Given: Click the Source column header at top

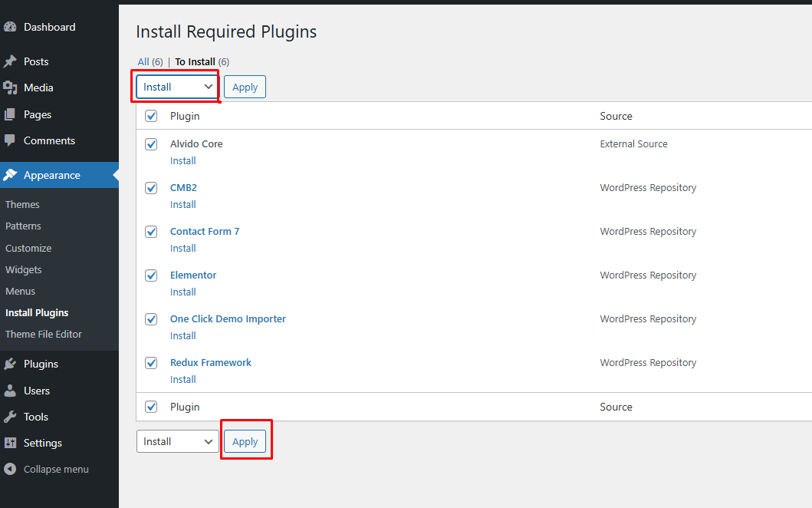Looking at the screenshot, I should (x=616, y=116).
